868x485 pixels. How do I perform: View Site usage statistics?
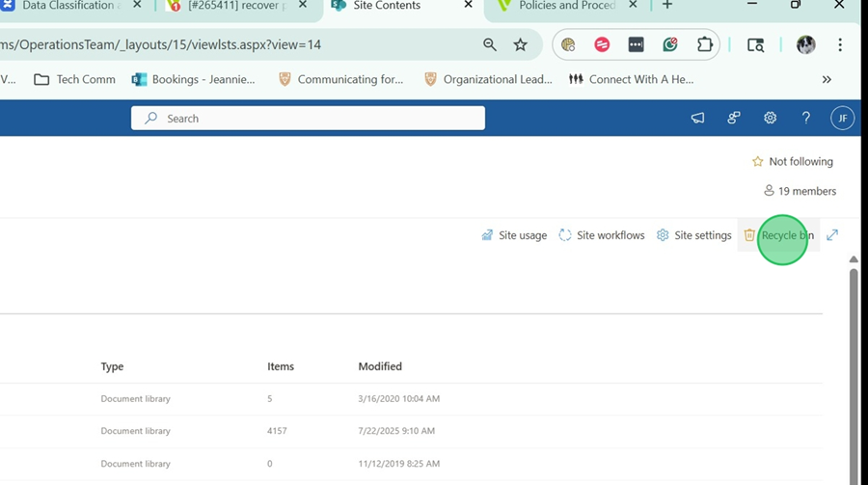pyautogui.click(x=514, y=235)
